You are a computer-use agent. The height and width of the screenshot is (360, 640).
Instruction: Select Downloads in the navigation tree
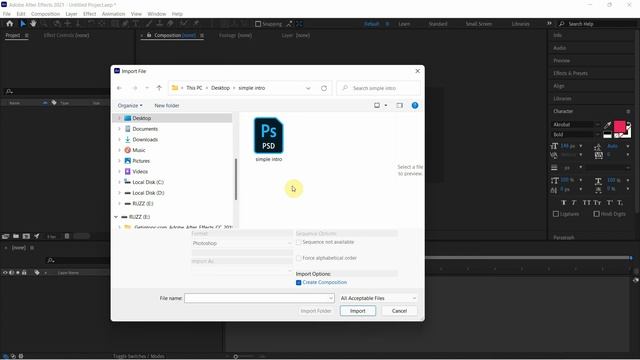pyautogui.click(x=145, y=140)
